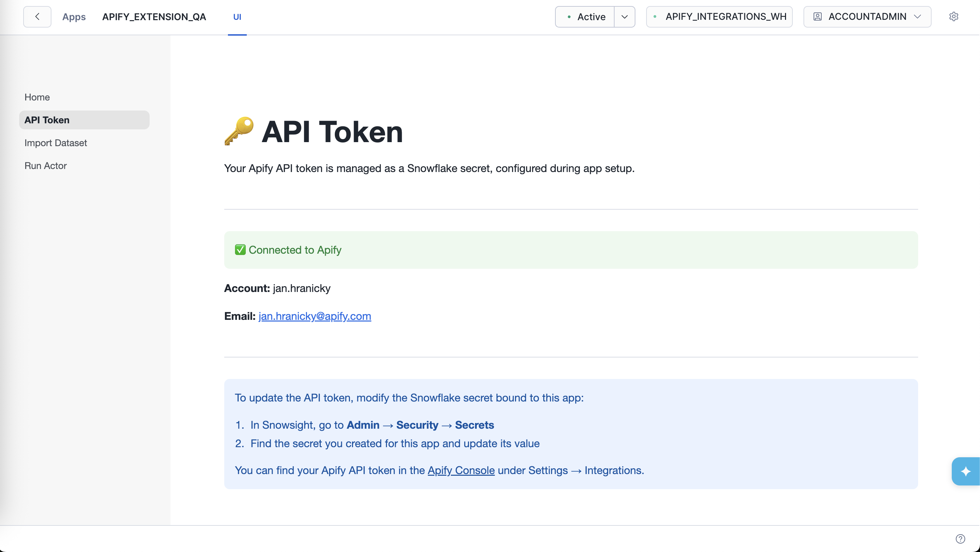Click the help question mark icon

pos(959,538)
